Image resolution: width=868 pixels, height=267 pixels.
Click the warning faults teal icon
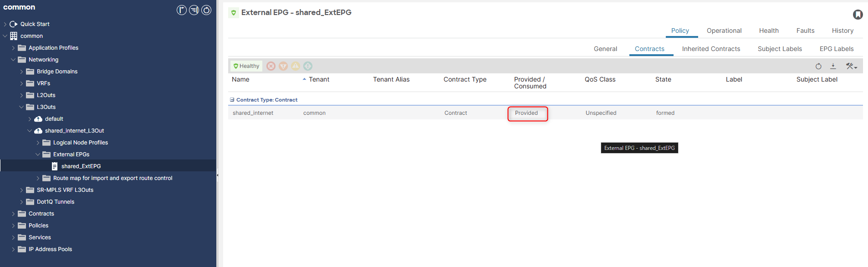[308, 66]
